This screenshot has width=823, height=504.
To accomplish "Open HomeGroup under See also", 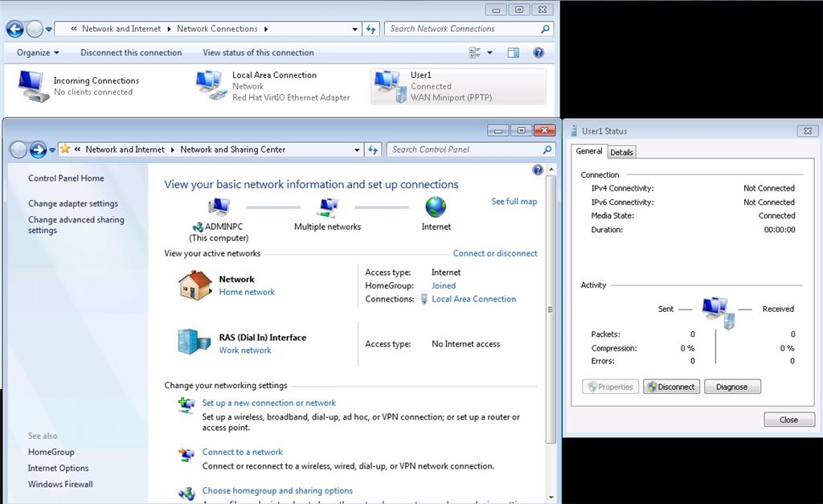I will (51, 452).
